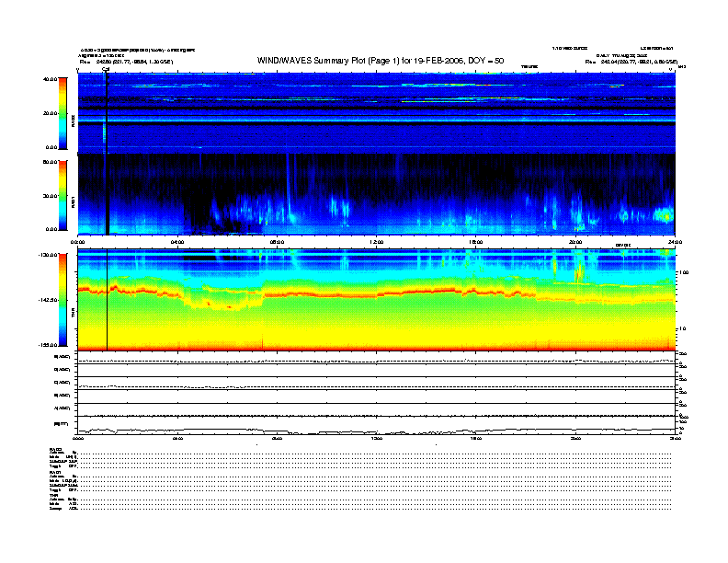Click the 04:00 tick label below RAD1

tap(177, 242)
